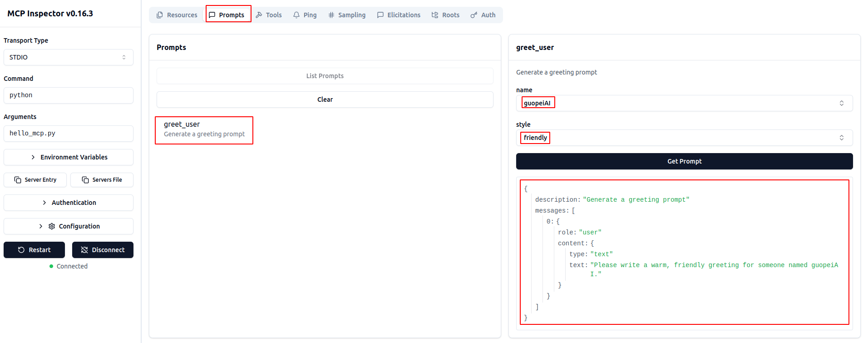The width and height of the screenshot is (868, 343).
Task: Click the Connected status text
Action: (72, 266)
